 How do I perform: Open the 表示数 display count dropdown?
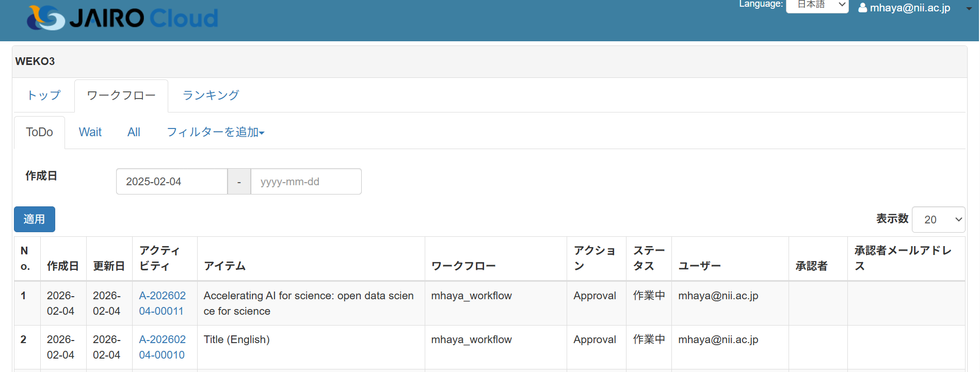tap(938, 220)
